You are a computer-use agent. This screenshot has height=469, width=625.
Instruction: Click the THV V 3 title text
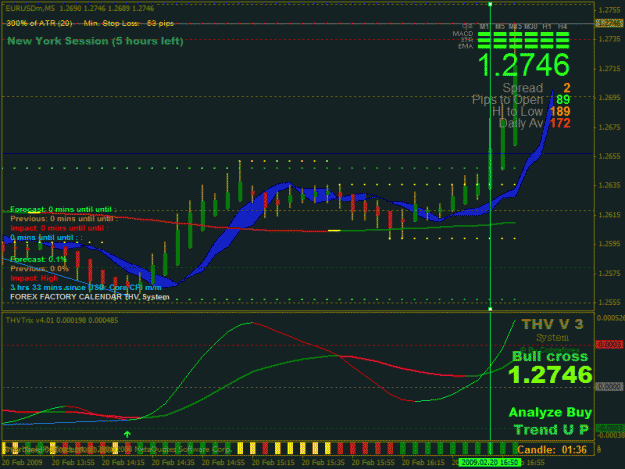coord(552,324)
